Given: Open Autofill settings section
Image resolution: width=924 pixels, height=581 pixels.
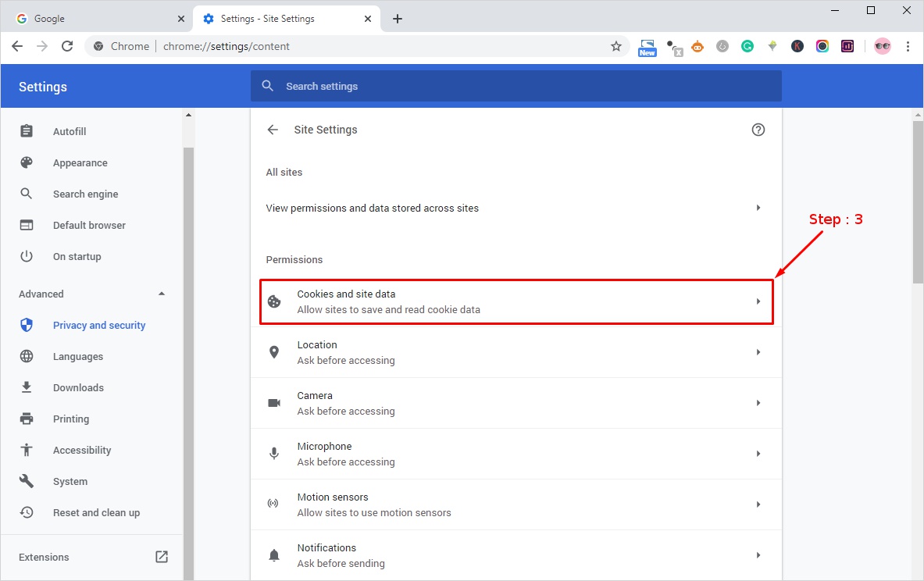Looking at the screenshot, I should pyautogui.click(x=69, y=131).
